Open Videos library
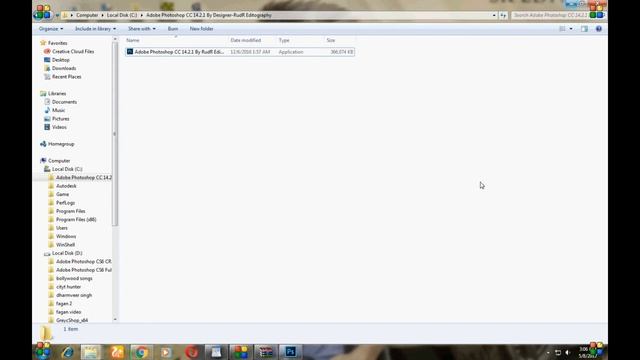The width and height of the screenshot is (640, 360). pyautogui.click(x=59, y=127)
